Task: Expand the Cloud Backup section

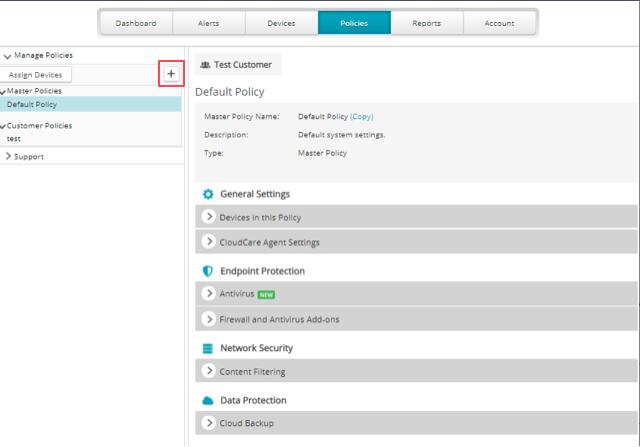Action: point(210,424)
